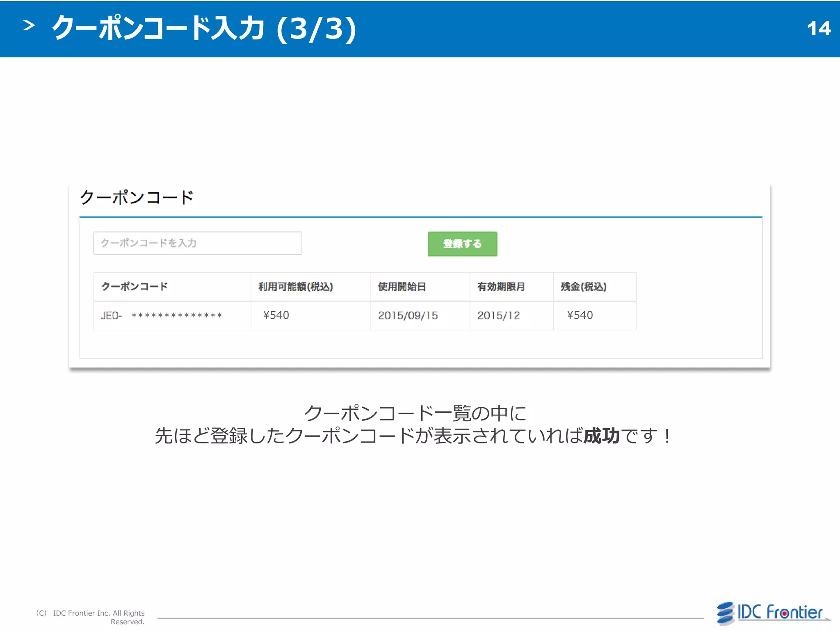Click the クーポンコード panel heading
The image size is (840, 630).
pos(137,197)
